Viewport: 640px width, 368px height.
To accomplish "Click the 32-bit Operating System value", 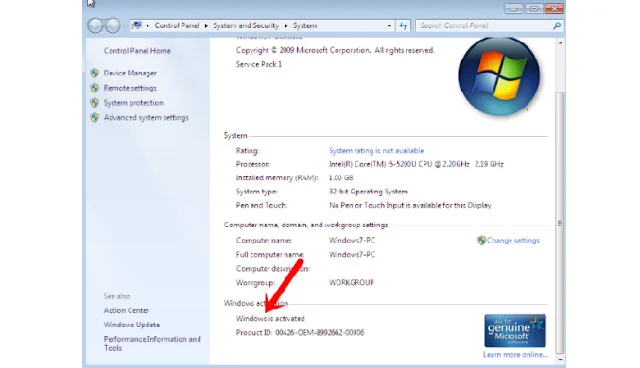I will pyautogui.click(x=368, y=191).
